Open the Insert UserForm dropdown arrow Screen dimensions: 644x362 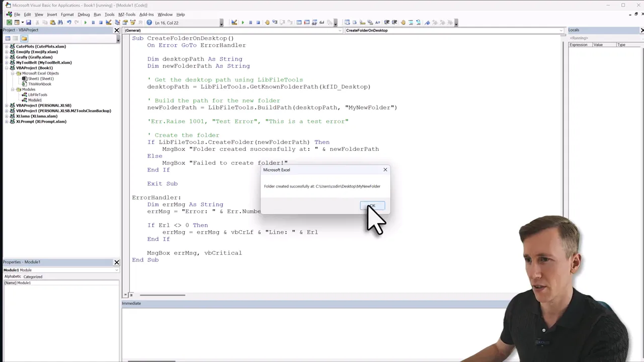pyautogui.click(x=22, y=23)
